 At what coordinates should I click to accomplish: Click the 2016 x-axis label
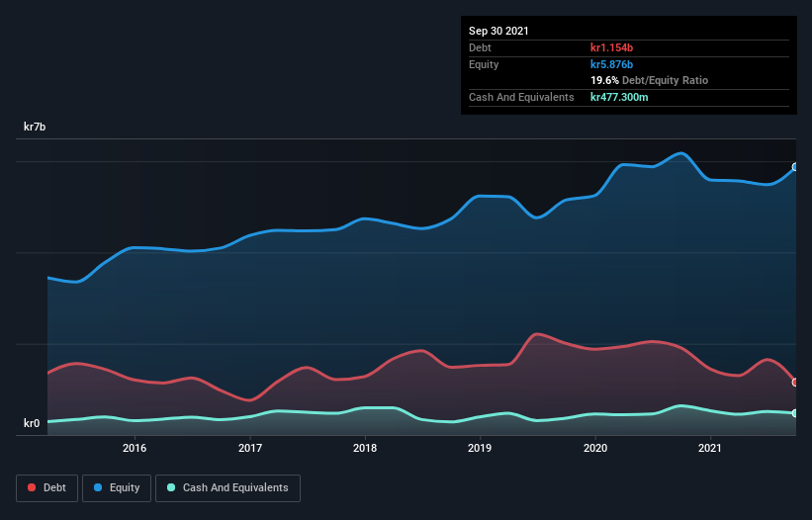pos(135,448)
